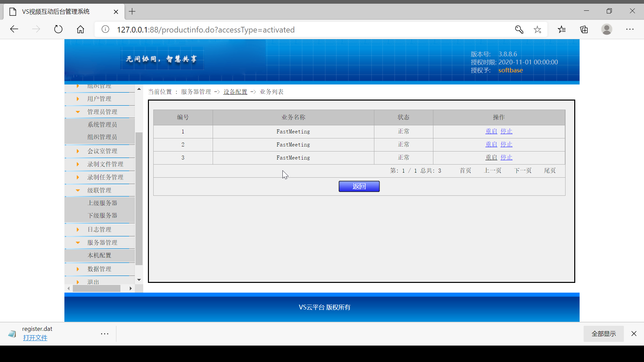Image resolution: width=644 pixels, height=362 pixels.
Task: Open a new browser tab
Action: click(x=132, y=11)
